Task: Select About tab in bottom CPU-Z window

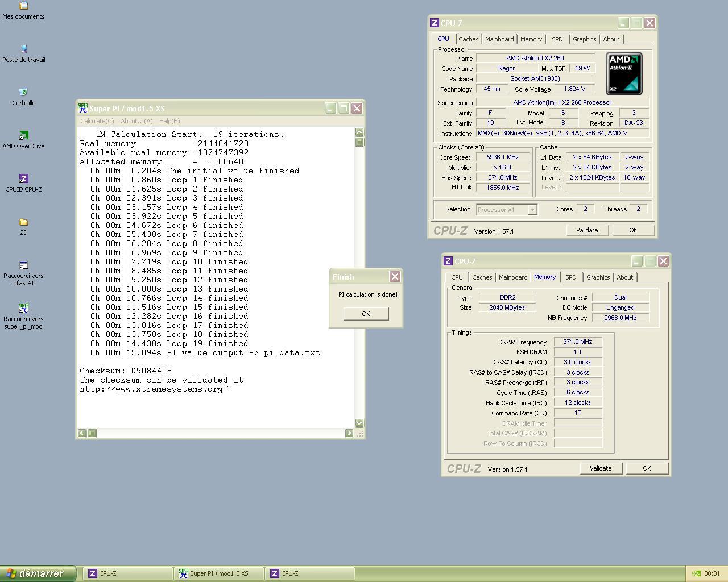Action: 624,277
